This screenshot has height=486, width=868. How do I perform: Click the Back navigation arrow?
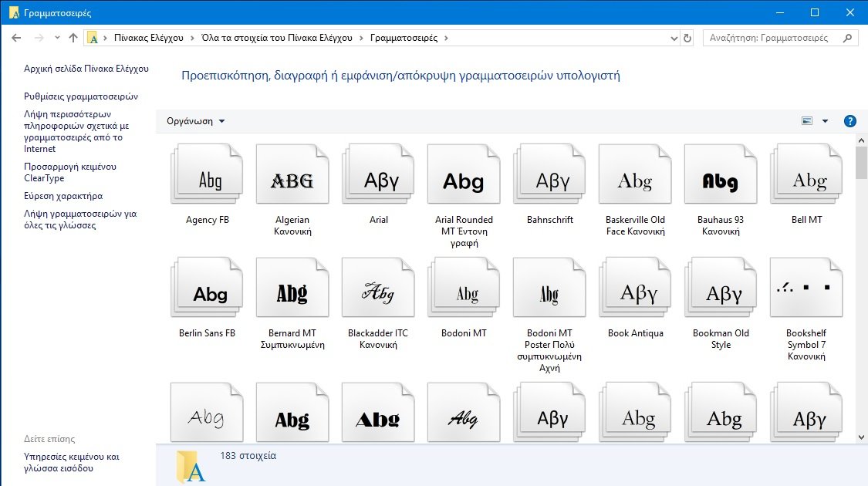(x=17, y=38)
